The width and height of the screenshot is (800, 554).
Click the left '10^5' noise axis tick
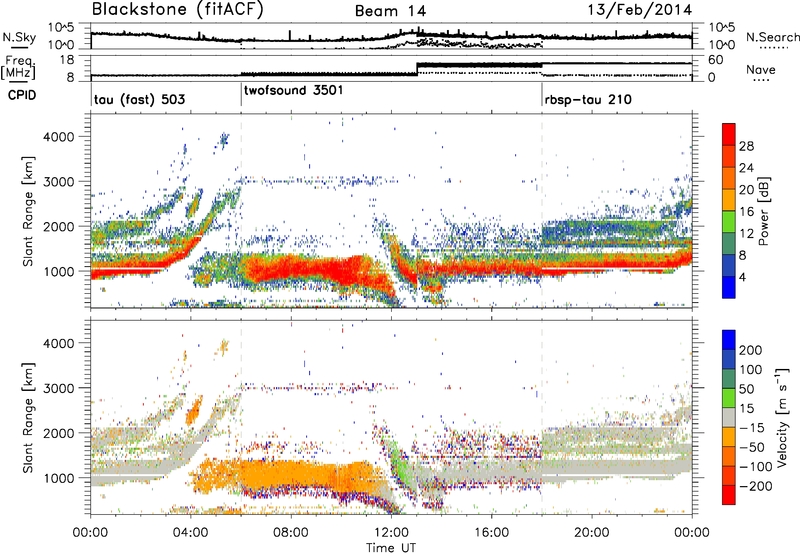point(61,28)
